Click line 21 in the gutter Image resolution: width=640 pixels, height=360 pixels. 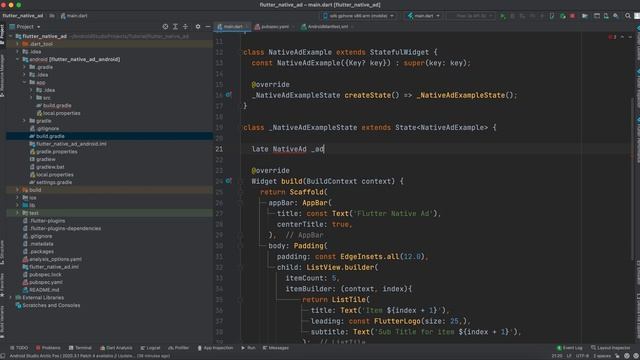tap(219, 149)
